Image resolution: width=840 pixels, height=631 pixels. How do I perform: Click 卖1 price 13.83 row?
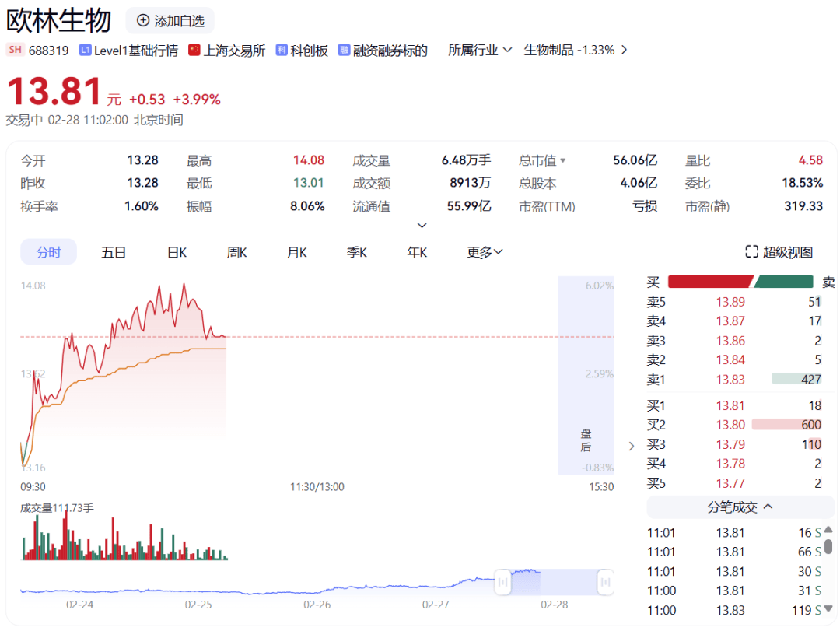[734, 379]
